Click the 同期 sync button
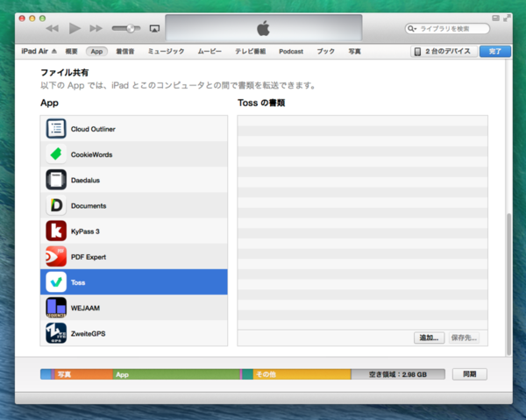This screenshot has width=526, height=420. [470, 374]
